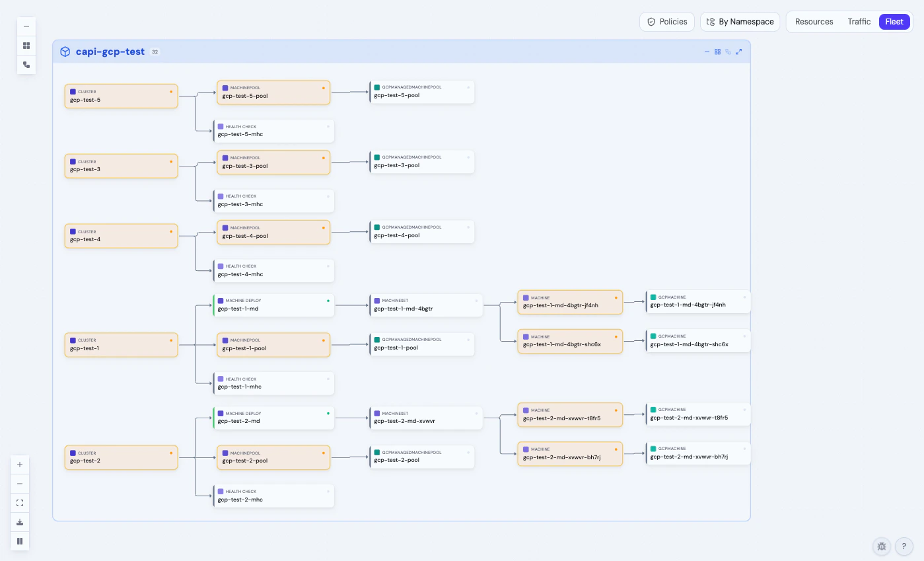Open the GCPManagedMachinePool gcp-test-3-pool node

click(x=422, y=162)
